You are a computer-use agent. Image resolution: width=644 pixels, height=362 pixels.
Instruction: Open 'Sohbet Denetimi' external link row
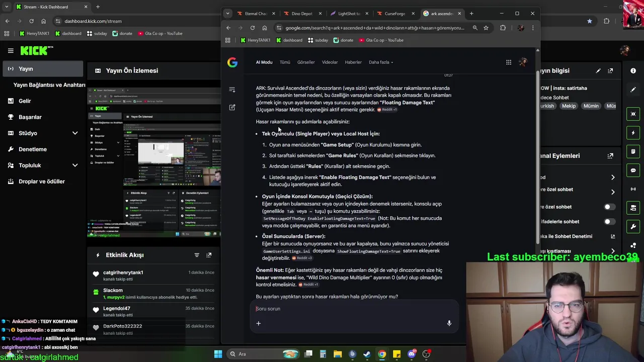(x=578, y=236)
